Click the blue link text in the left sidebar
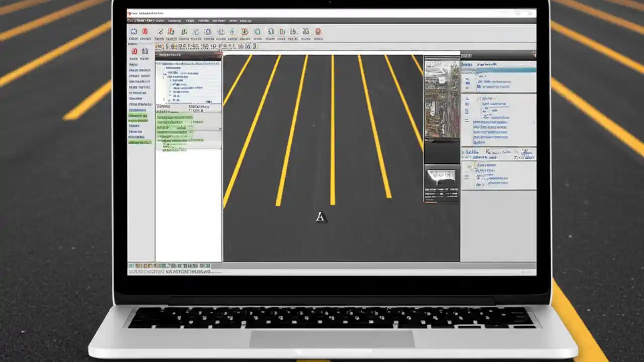The height and width of the screenshot is (362, 644). [136, 110]
